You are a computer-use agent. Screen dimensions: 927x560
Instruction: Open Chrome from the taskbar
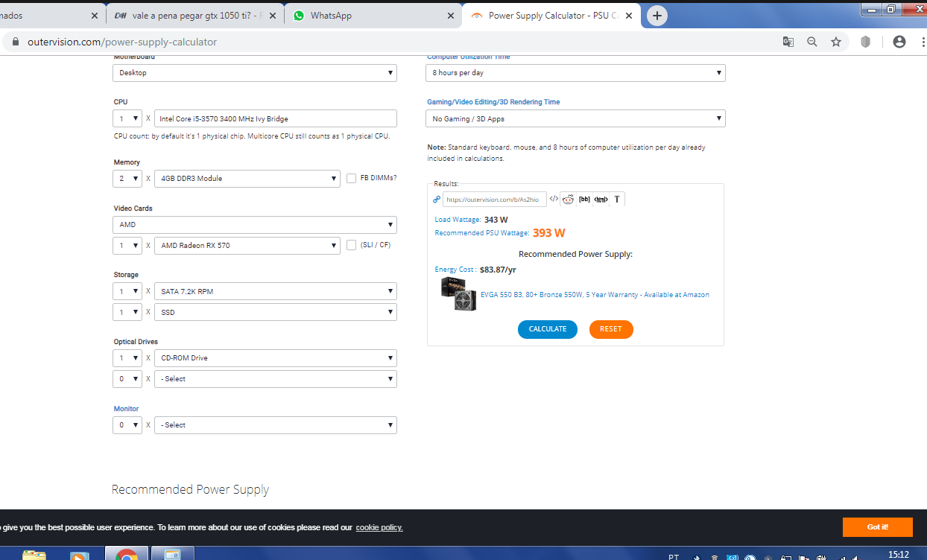(127, 554)
